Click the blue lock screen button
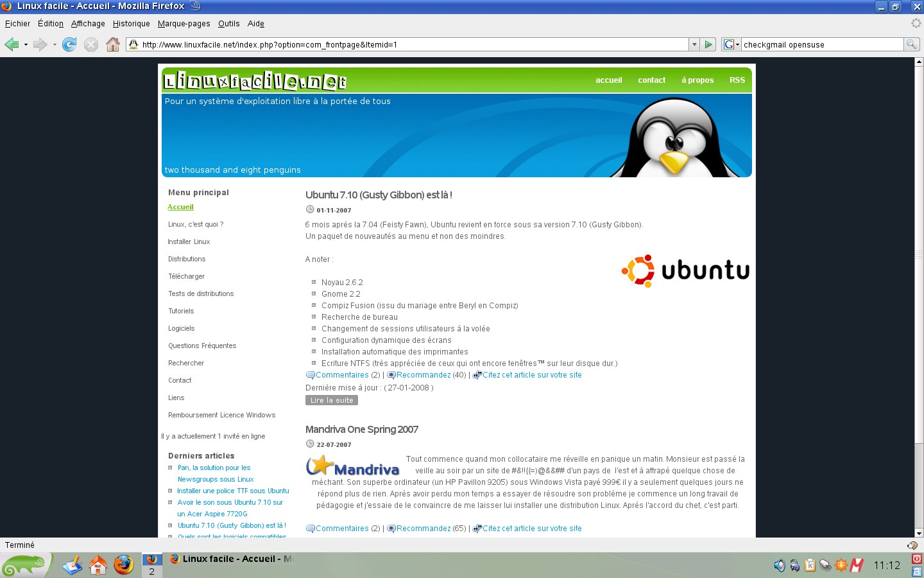The image size is (924, 578). 917,571
